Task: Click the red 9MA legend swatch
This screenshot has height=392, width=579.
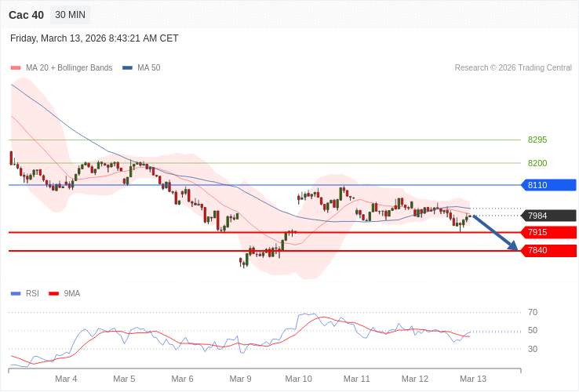Action: pos(54,294)
